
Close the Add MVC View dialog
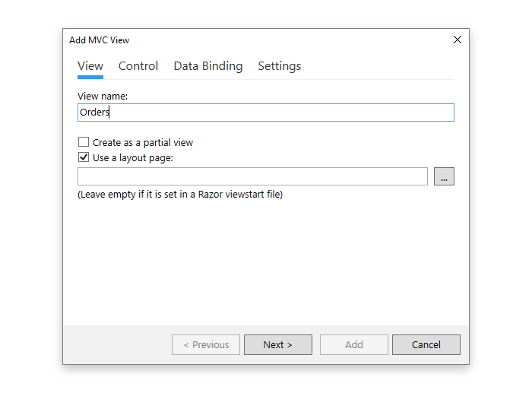458,40
